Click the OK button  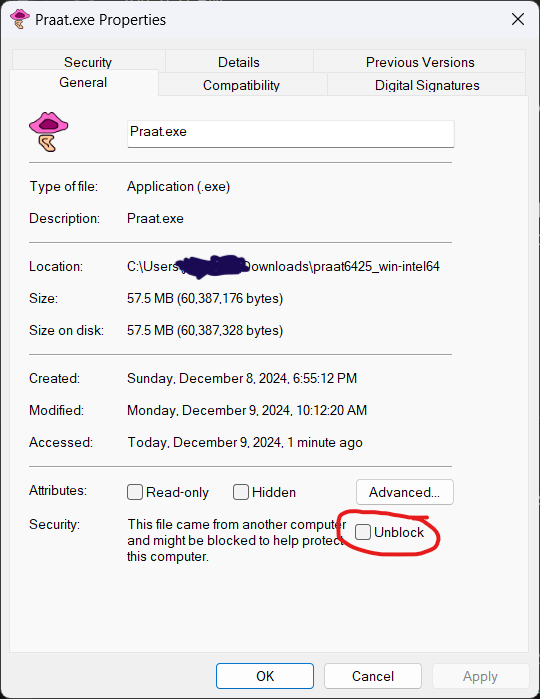coord(265,676)
